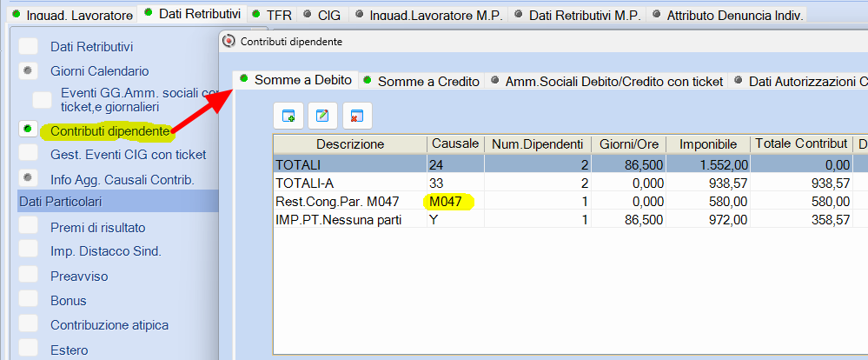
Task: Sort by the Causale column header
Action: [x=455, y=144]
